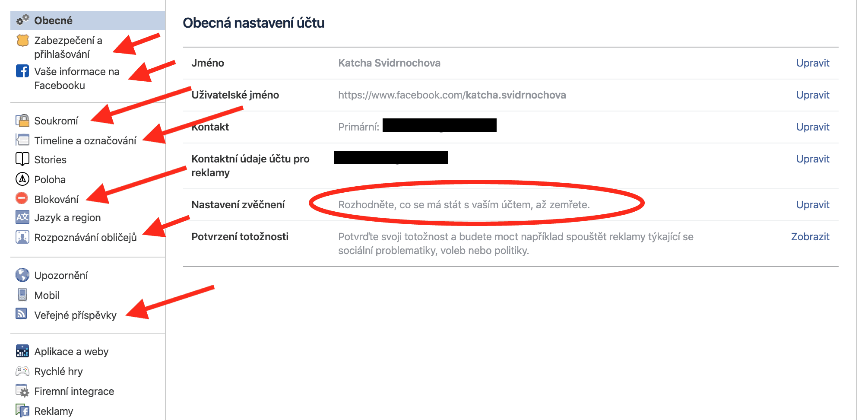Click the game controller icon for Rychlé hry
Screen dimensions: 868x420
(x=22, y=371)
